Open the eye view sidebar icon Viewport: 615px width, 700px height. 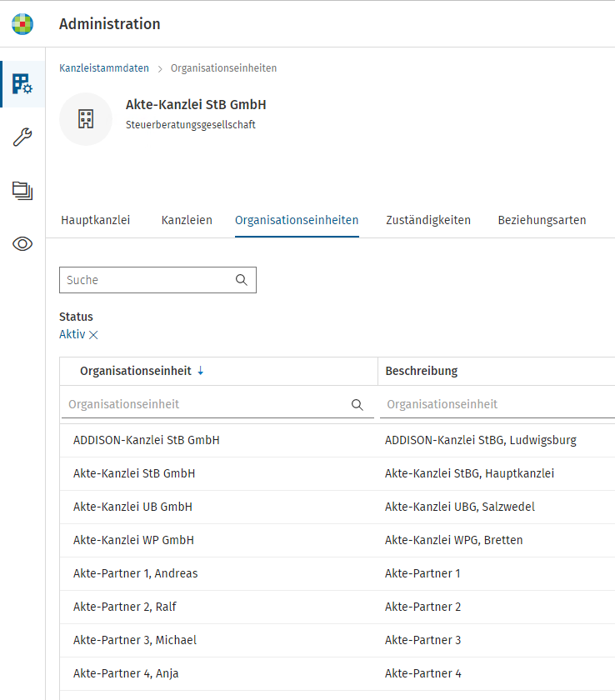click(22, 243)
